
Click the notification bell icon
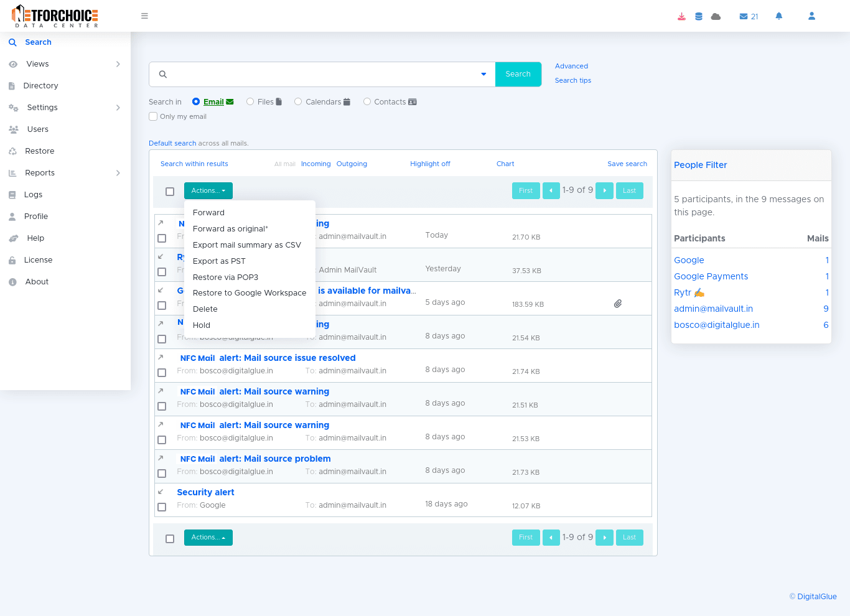[778, 16]
